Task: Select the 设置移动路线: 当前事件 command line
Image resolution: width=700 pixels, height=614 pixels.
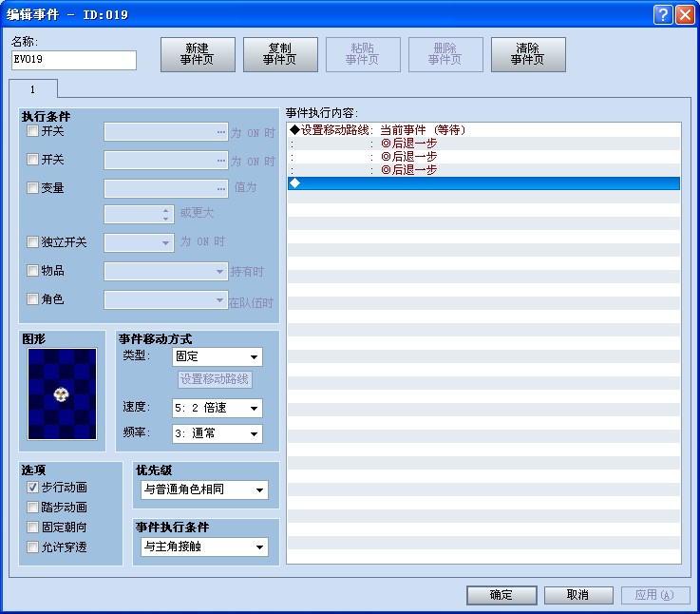Action: pyautogui.click(x=484, y=130)
